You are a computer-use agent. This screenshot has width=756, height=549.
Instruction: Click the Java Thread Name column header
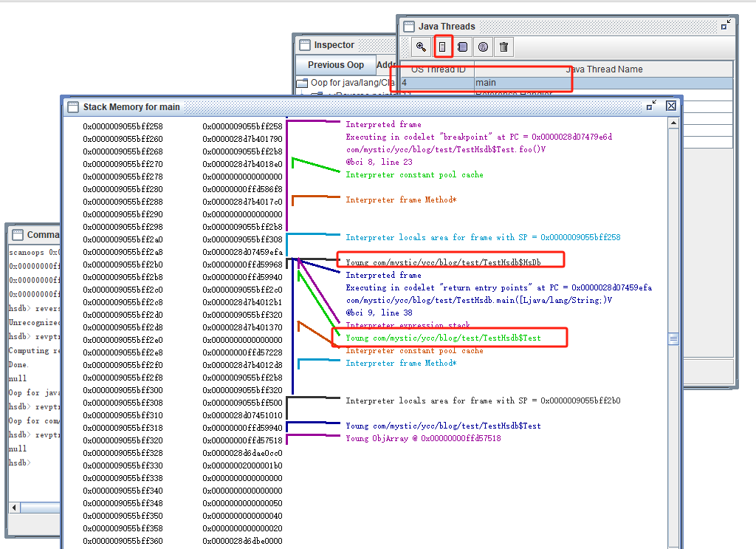[x=604, y=69]
